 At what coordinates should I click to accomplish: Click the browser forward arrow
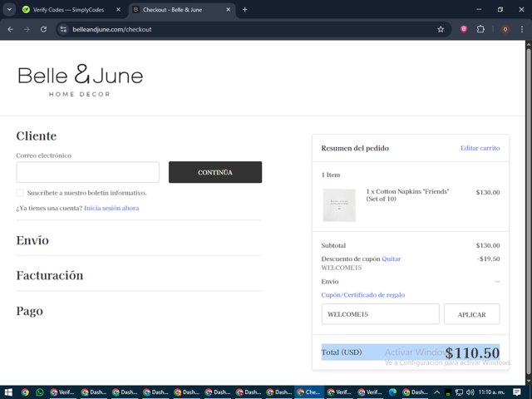[x=27, y=30]
